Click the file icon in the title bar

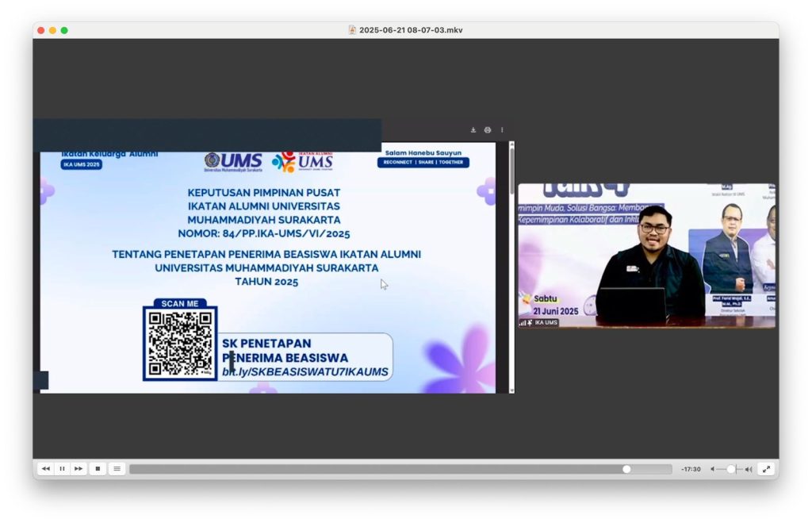(x=352, y=30)
